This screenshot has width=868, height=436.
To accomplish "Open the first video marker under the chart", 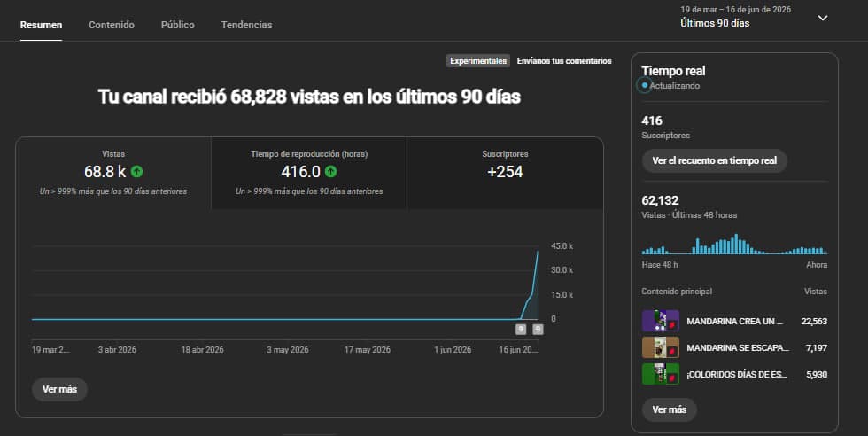I will click(x=521, y=329).
